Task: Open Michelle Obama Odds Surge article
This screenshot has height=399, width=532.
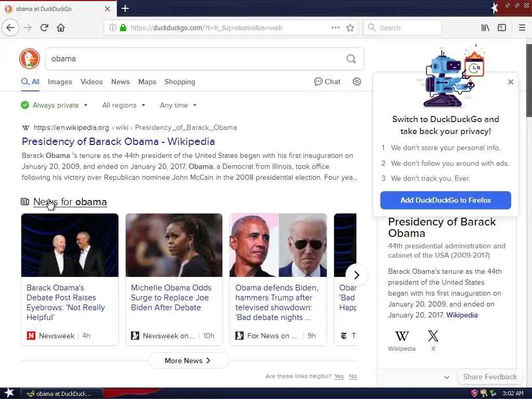Action: [171, 298]
